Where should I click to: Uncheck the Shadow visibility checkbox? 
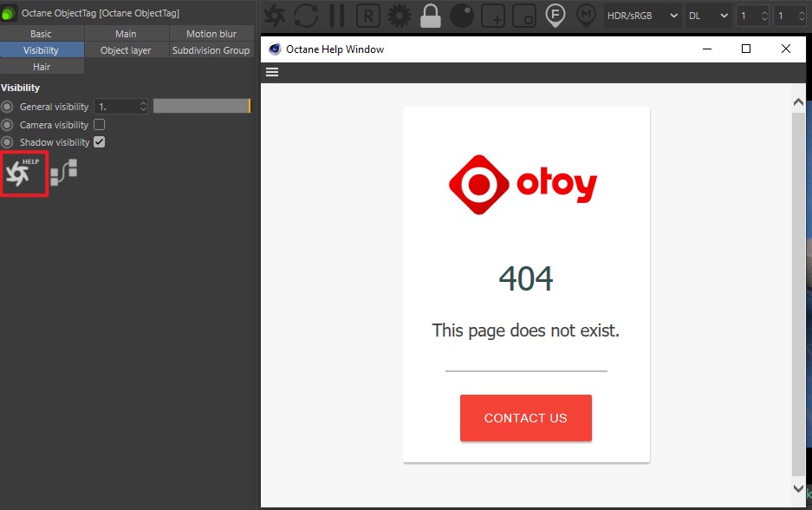tap(100, 142)
